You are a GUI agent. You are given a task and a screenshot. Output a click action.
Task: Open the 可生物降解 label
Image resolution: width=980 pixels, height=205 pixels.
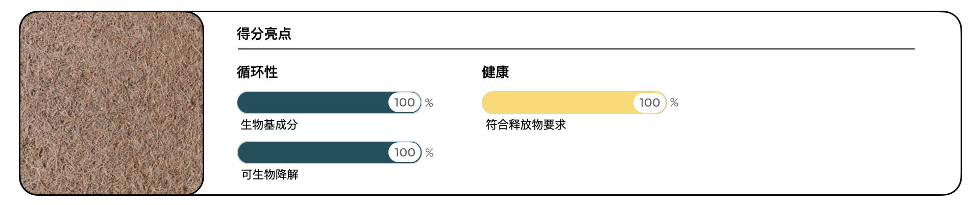coord(269,174)
